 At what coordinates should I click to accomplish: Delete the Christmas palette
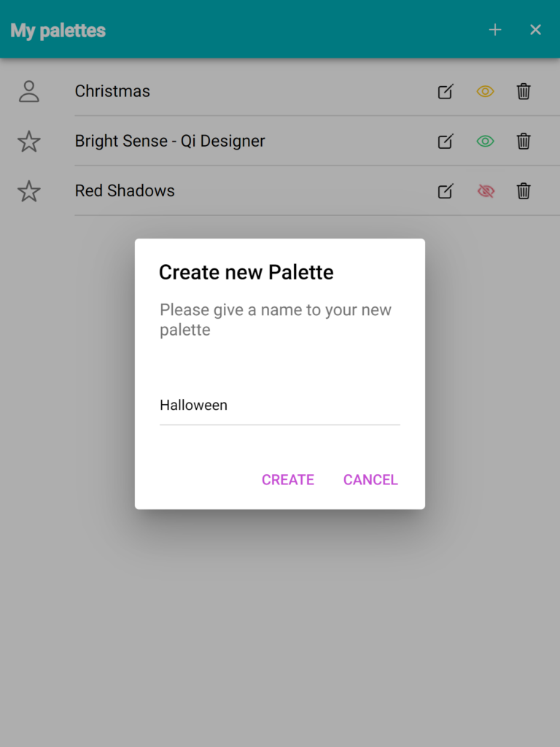524,91
